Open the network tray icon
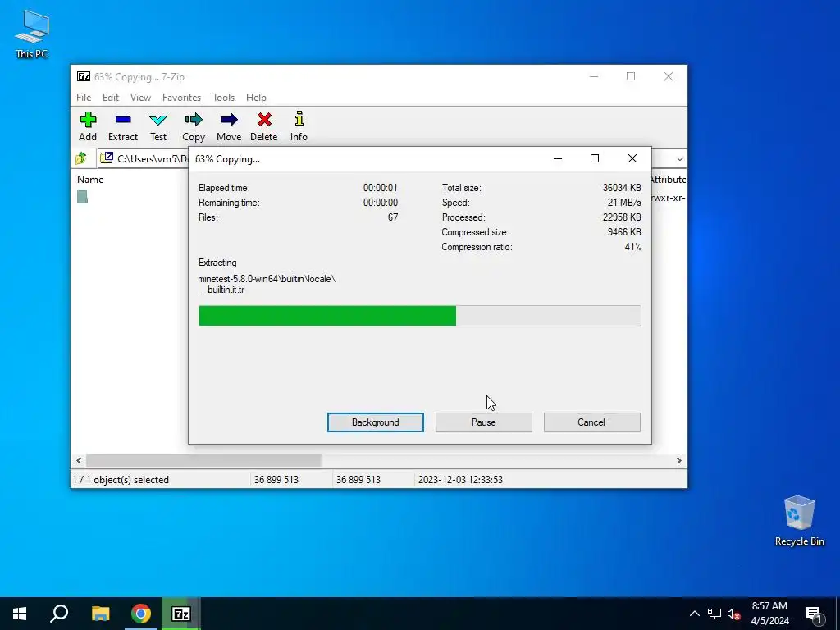The height and width of the screenshot is (630, 840). tap(714, 614)
